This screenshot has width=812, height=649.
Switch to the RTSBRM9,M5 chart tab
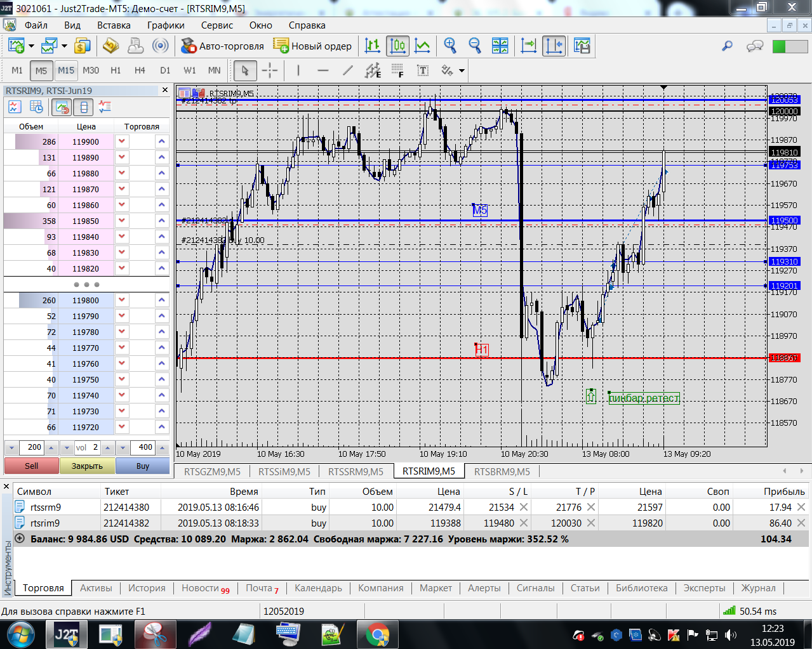502,471
